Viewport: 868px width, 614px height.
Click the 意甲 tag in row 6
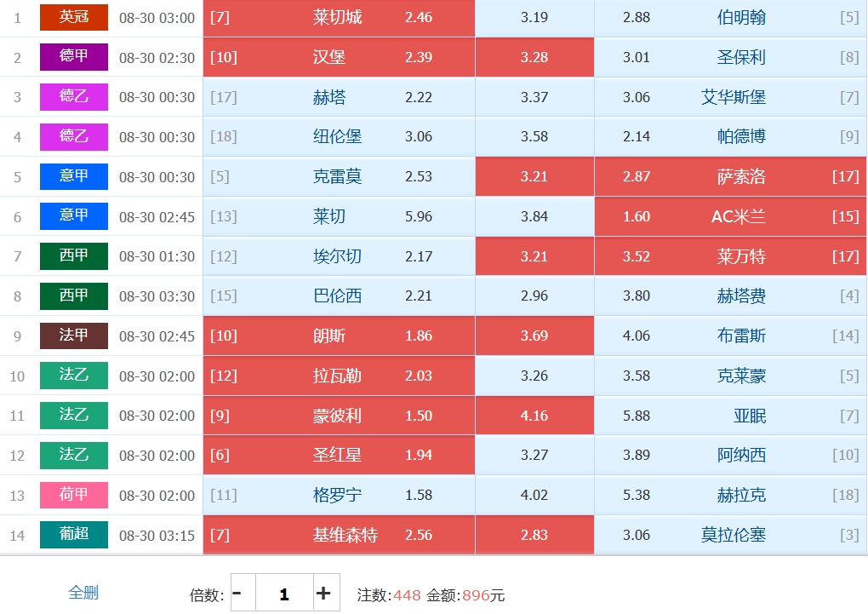tap(74, 215)
